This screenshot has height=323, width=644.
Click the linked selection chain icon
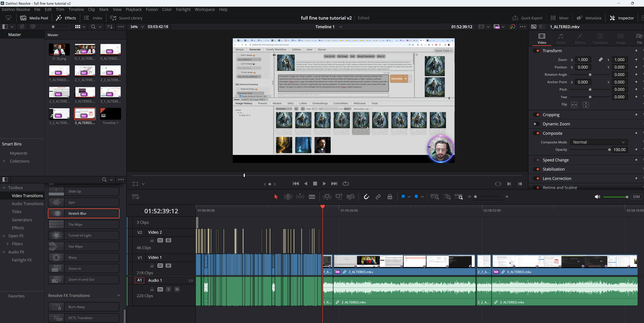point(378,197)
